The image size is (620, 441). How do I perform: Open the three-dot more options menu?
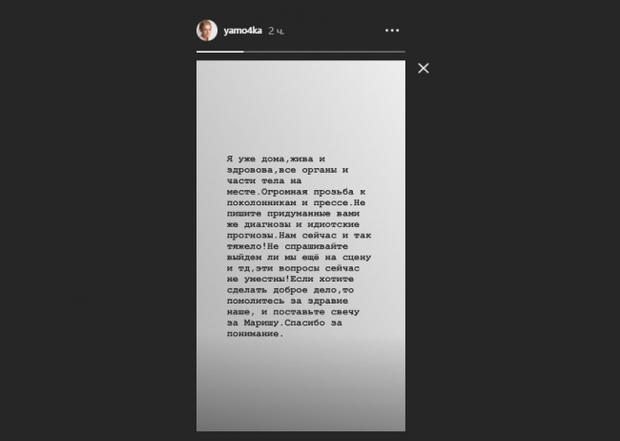(x=392, y=30)
